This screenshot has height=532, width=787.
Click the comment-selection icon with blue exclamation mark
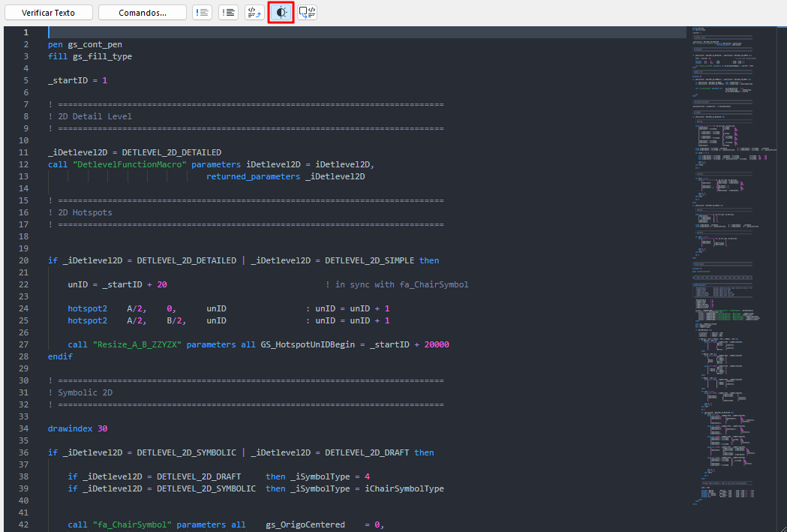[202, 13]
